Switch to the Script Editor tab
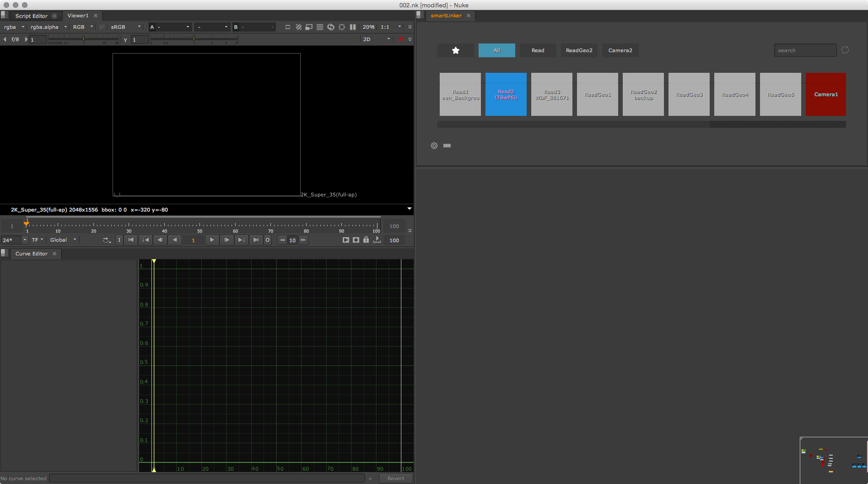Viewport: 868px width, 484px height. tap(31, 16)
